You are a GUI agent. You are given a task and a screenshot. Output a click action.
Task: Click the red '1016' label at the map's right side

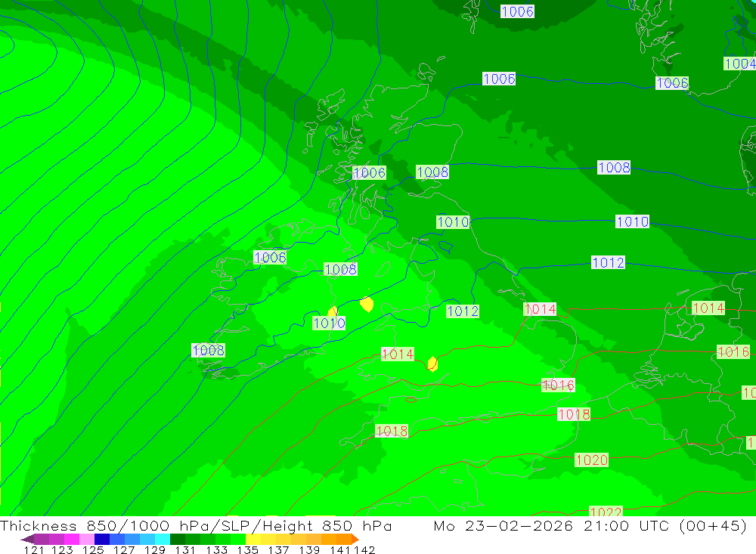click(x=733, y=352)
